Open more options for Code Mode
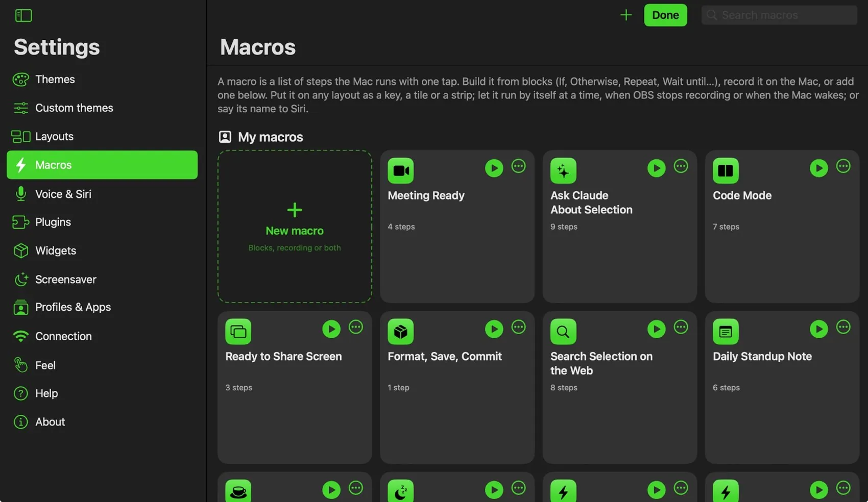Image resolution: width=868 pixels, height=502 pixels. click(x=843, y=166)
